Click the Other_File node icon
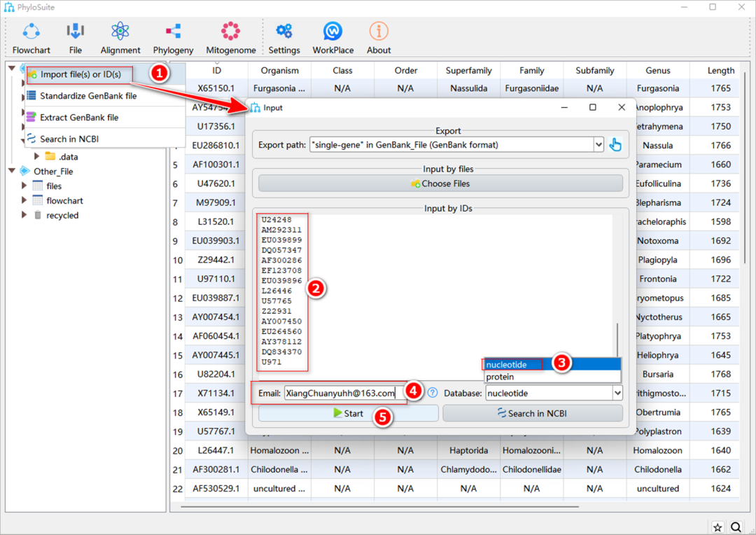Screen dimensions: 756x535 pyautogui.click(x=24, y=172)
